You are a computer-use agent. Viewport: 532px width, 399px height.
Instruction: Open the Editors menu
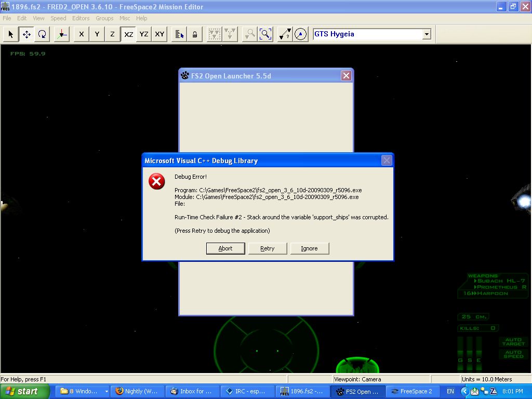point(81,18)
